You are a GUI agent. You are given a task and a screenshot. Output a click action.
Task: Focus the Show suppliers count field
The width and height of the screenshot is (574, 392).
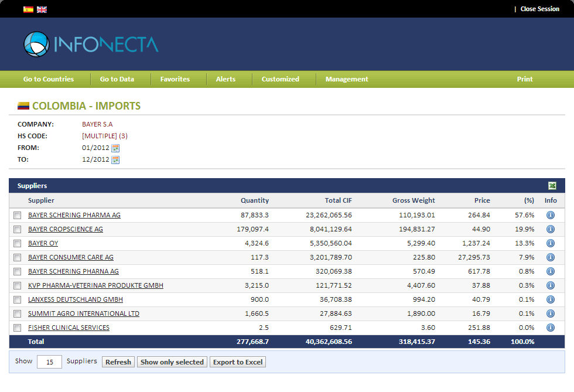tap(49, 362)
